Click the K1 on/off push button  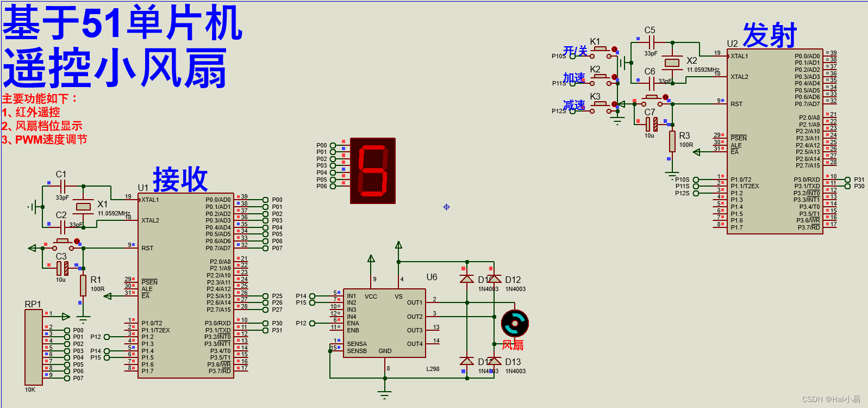click(600, 52)
